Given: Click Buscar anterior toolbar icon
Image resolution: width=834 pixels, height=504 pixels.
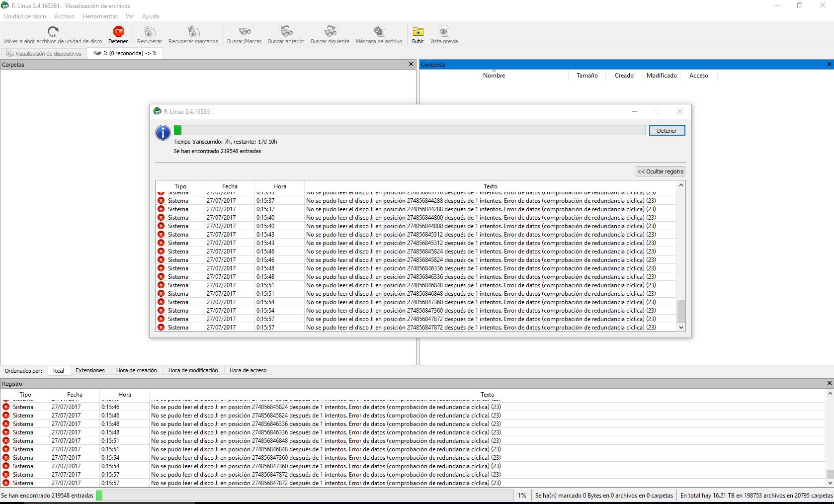Looking at the screenshot, I should tap(286, 32).
